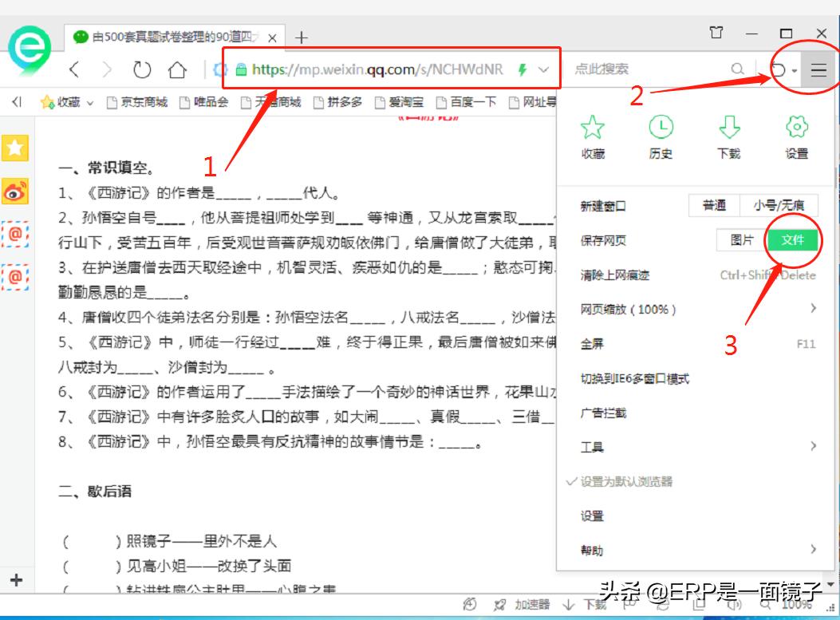The image size is (840, 620).
Task: Click the refresh page icon
Action: click(x=142, y=70)
